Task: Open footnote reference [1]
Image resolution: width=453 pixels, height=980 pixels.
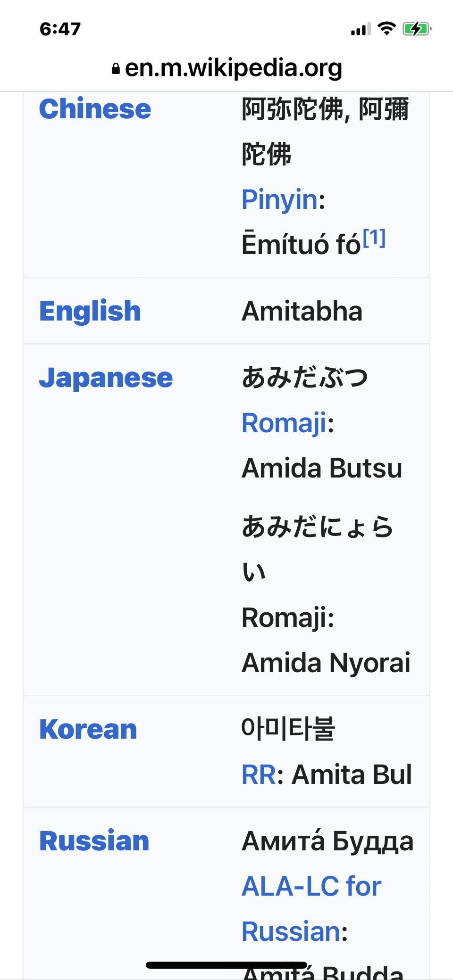Action: 374,238
